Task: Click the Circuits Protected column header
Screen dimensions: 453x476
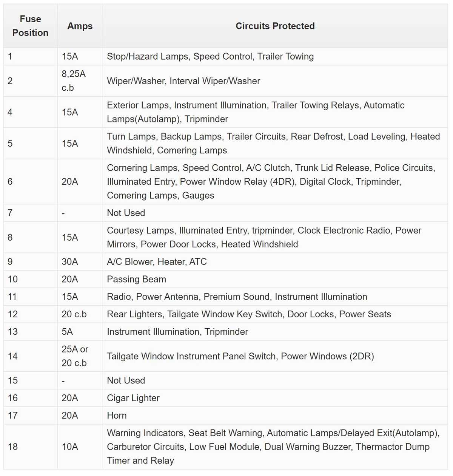Action: pos(275,26)
